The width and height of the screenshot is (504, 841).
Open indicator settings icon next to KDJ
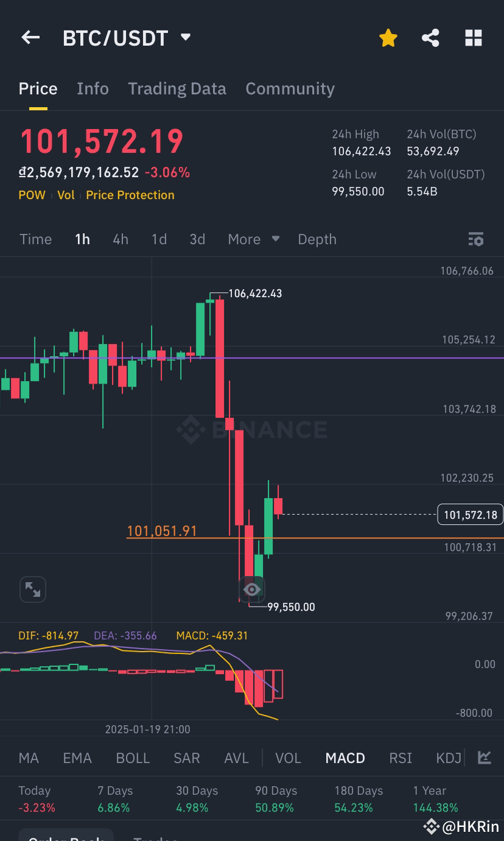tap(485, 758)
